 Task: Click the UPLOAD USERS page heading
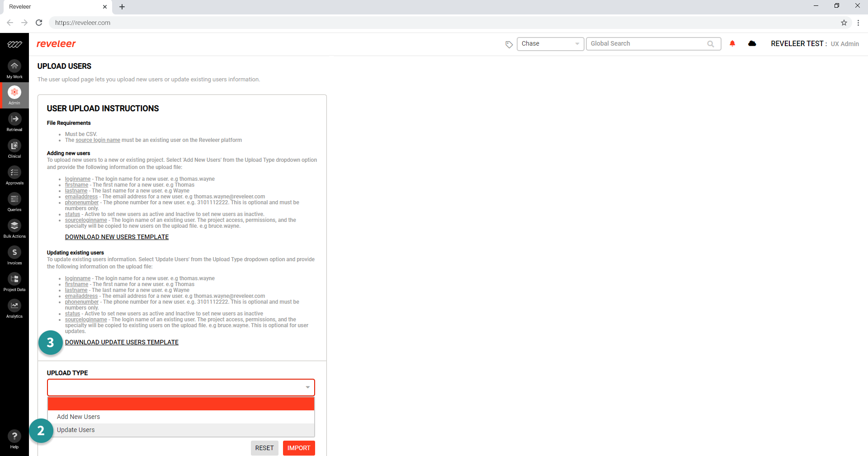[64, 66]
